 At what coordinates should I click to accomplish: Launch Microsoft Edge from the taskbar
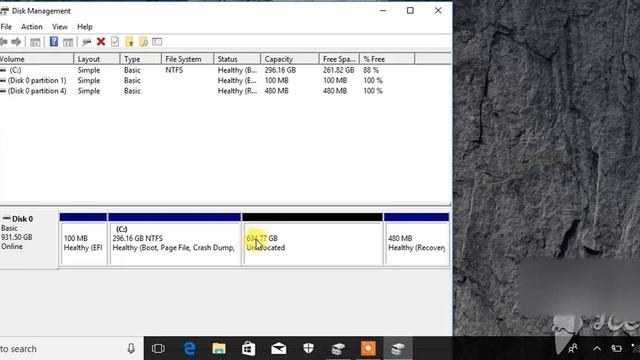click(189, 349)
